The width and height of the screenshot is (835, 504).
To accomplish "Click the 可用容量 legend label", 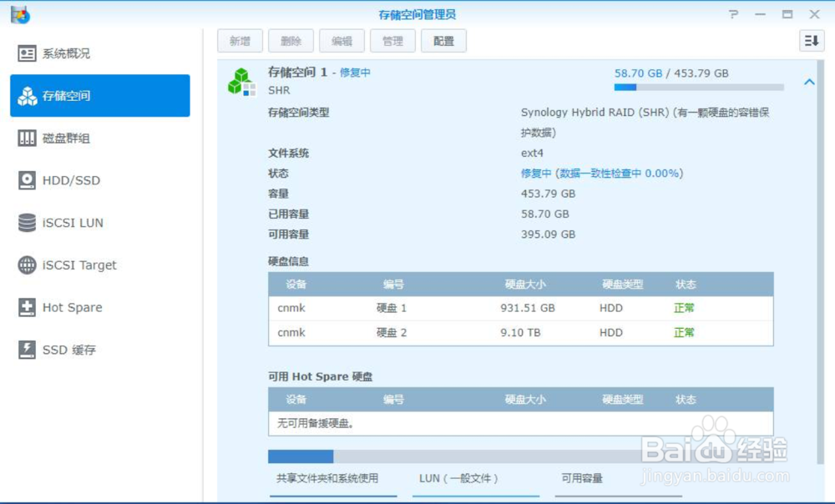I will (581, 478).
